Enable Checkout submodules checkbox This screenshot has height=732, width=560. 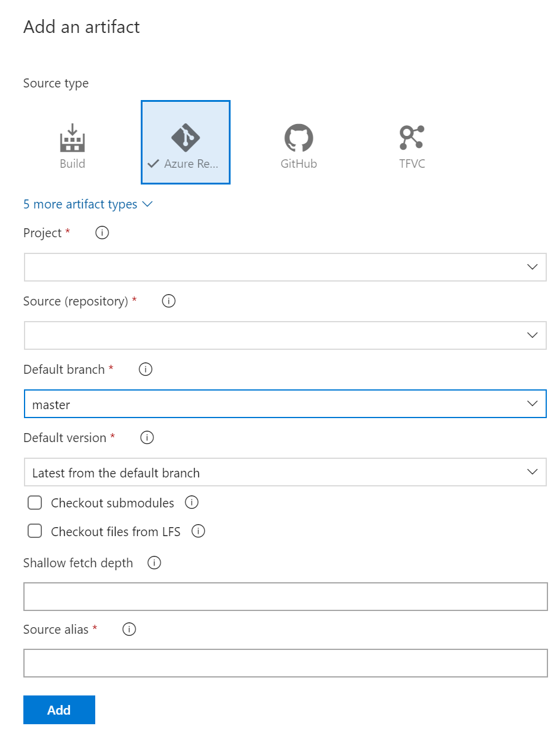point(35,503)
